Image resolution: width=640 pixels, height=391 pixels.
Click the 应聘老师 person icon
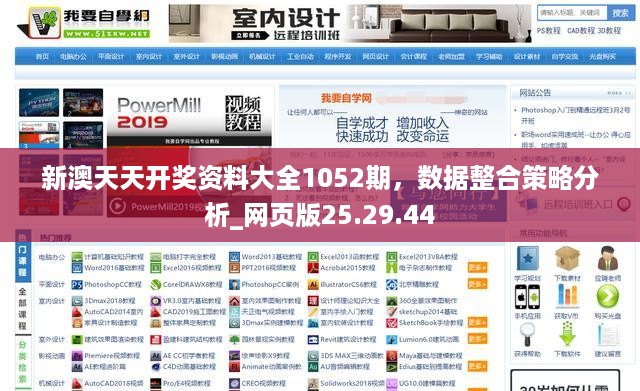click(607, 259)
